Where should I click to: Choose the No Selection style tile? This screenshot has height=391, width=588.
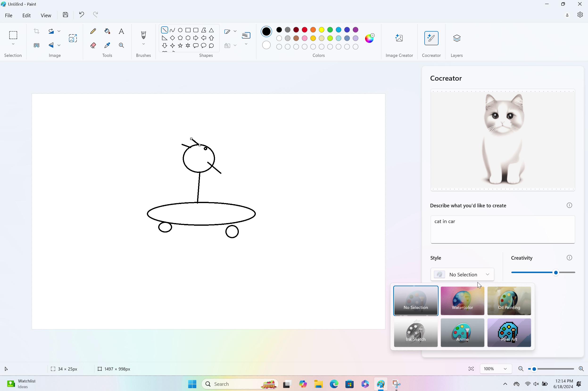[x=415, y=301]
